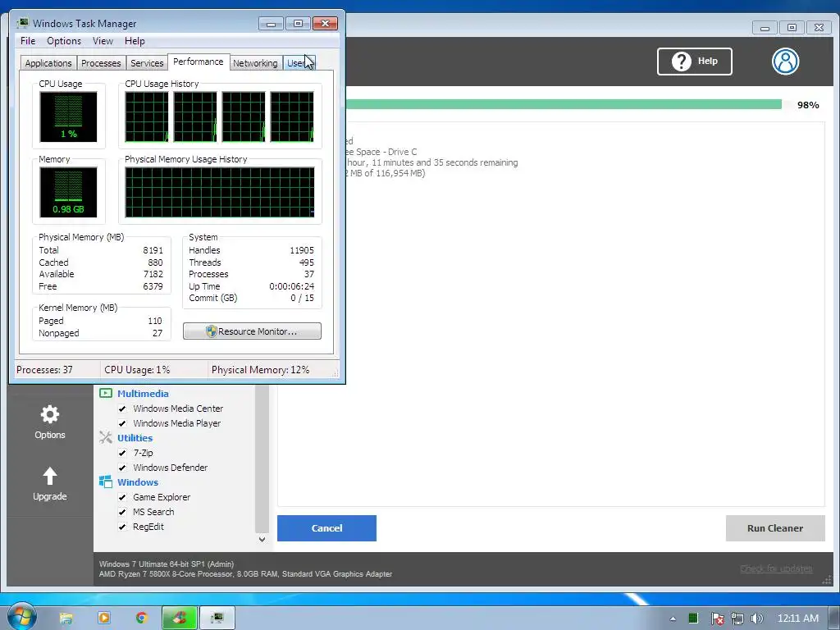Cancel the CCleaner cleaning operation
Viewport: 840px width, 630px height.
[326, 528]
